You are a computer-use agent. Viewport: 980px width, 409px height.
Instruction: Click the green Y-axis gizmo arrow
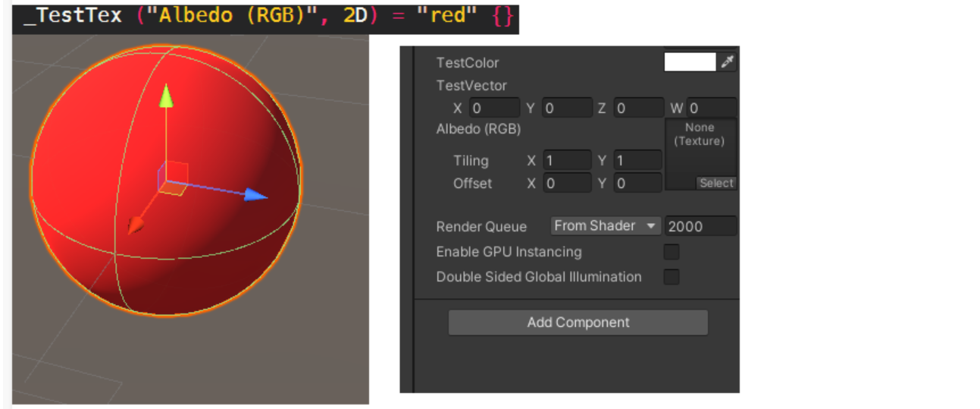tap(166, 98)
